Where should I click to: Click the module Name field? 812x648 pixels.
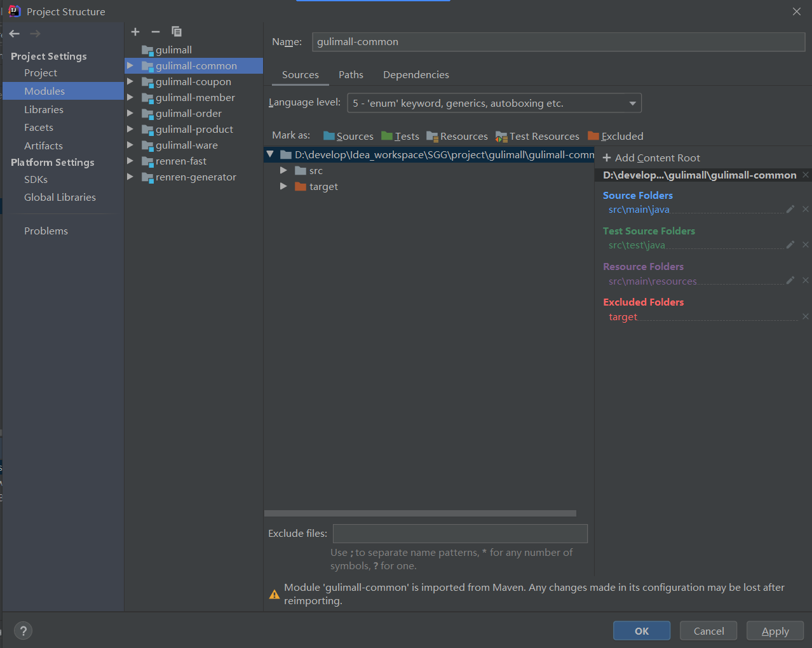(x=558, y=42)
